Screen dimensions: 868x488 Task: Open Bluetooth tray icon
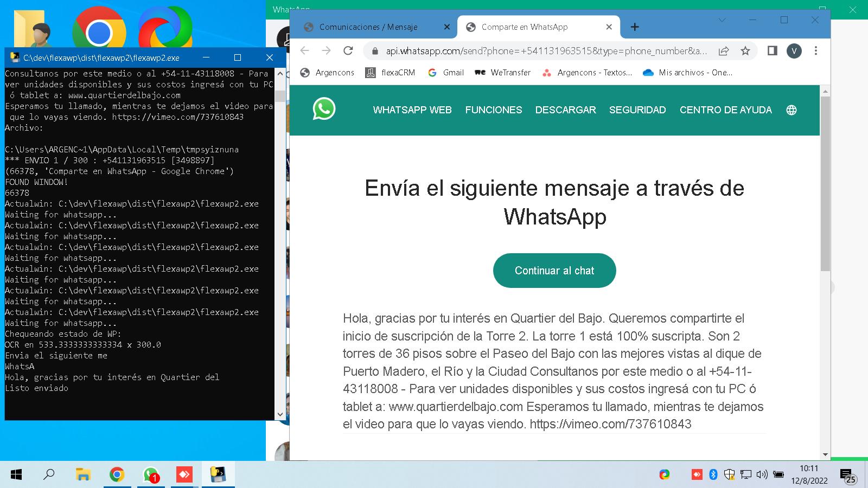coord(713,475)
